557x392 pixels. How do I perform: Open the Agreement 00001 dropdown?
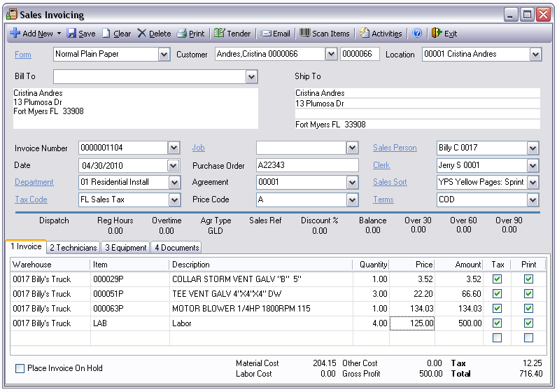(x=352, y=183)
